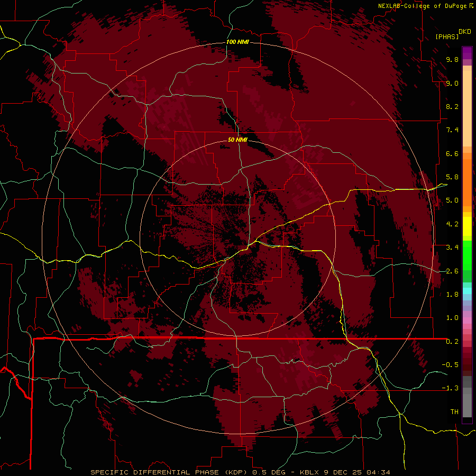Click the yellow segment of the color bar
The width and height of the screenshot is (476, 476).
coord(467,226)
